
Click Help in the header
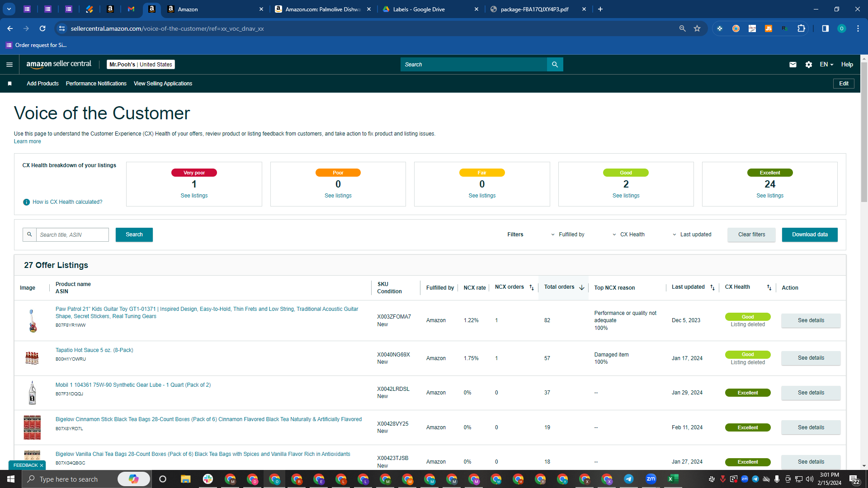point(847,65)
